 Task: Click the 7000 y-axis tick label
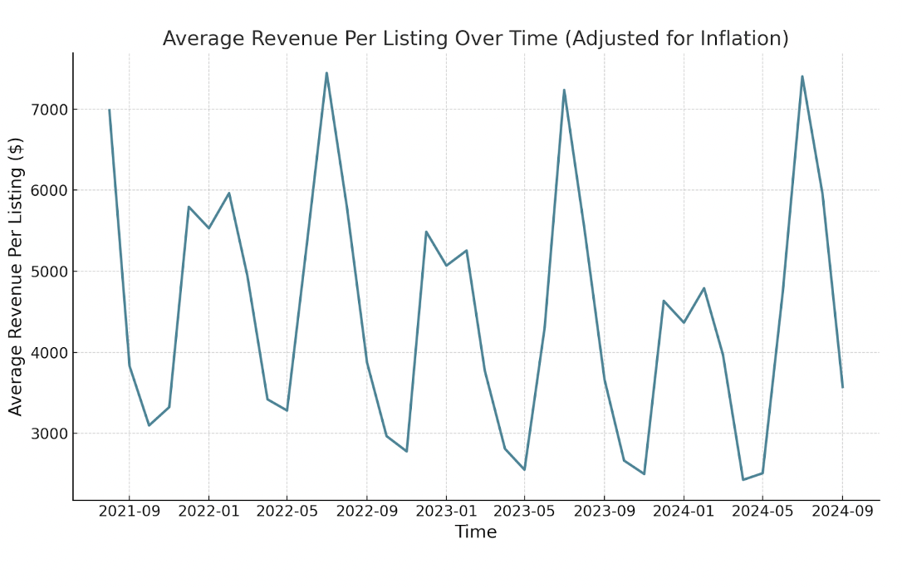[48, 110]
